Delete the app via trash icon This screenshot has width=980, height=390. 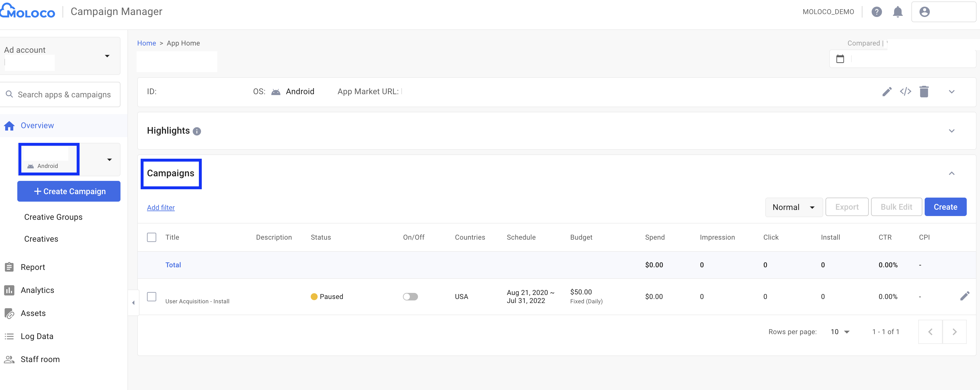(x=924, y=92)
